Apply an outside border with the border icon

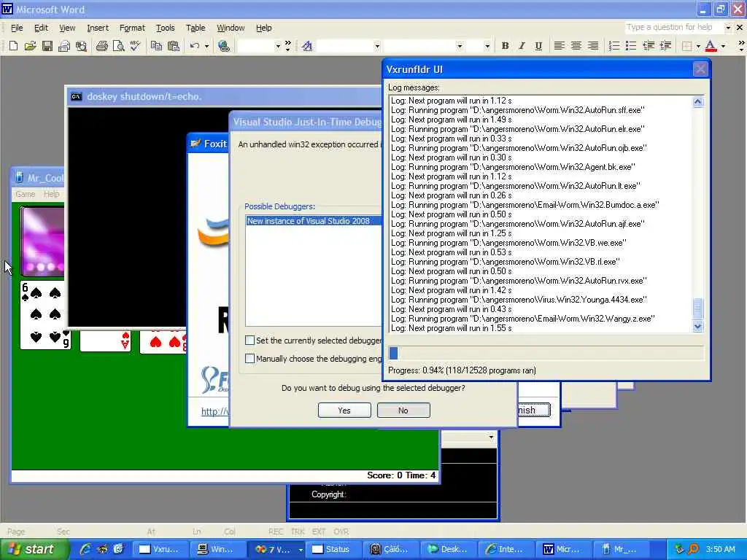click(x=686, y=46)
